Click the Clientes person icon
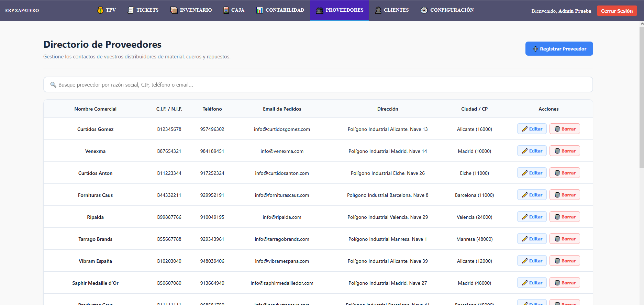 pyautogui.click(x=378, y=10)
